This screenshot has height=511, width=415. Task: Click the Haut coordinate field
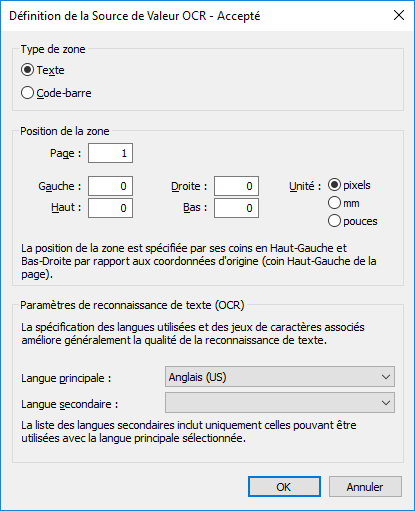click(110, 208)
